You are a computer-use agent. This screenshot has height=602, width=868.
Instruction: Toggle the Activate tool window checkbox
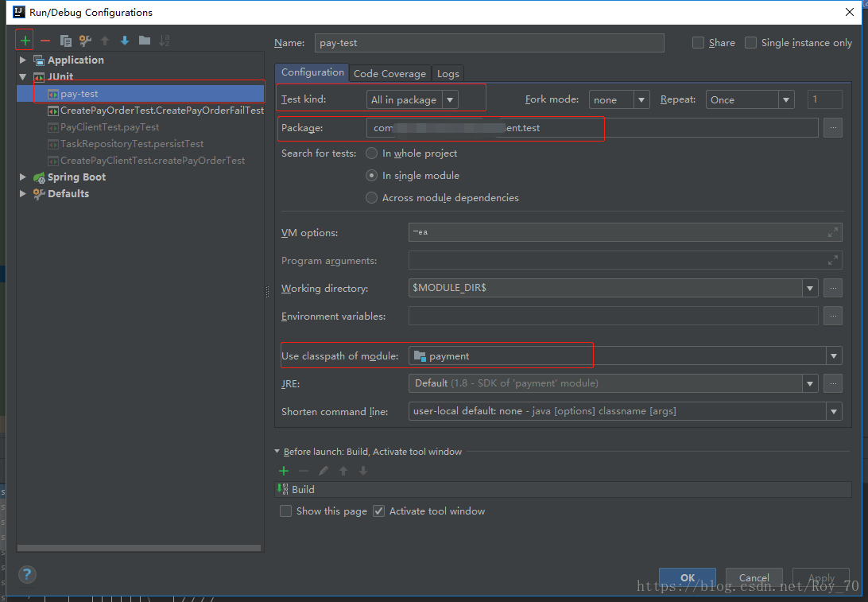[x=378, y=511]
